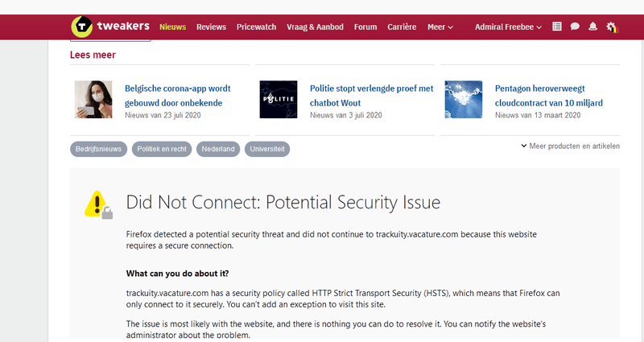Open the Forum menu item
644x342 pixels.
point(365,27)
